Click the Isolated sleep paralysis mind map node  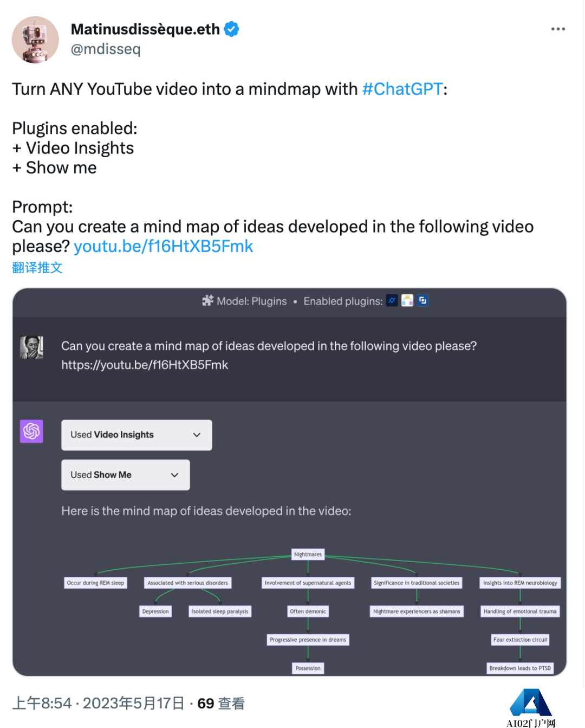point(220,611)
